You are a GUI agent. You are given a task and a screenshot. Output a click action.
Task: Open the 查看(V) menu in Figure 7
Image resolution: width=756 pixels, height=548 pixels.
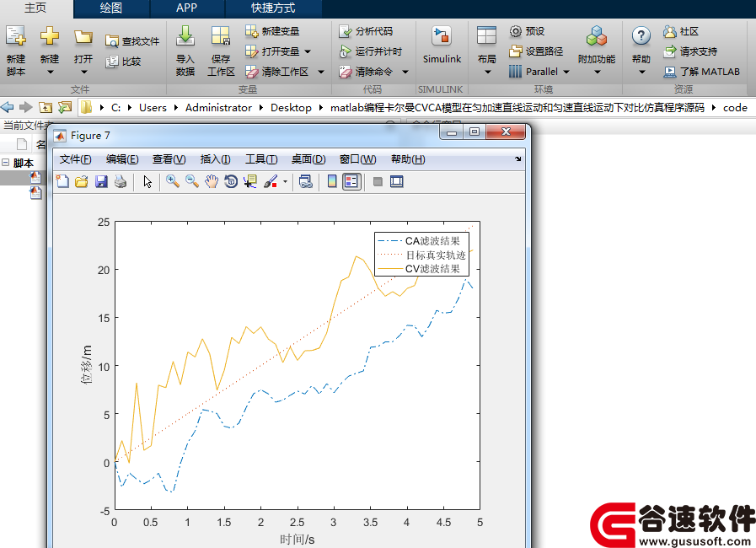(169, 159)
